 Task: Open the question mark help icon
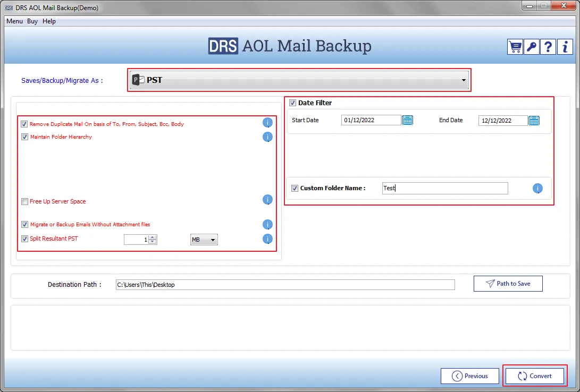548,47
